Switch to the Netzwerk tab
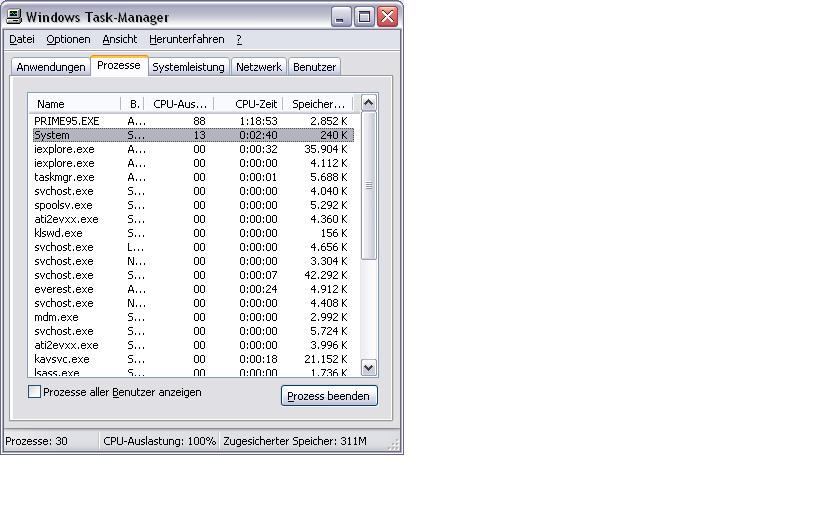 pyautogui.click(x=259, y=67)
